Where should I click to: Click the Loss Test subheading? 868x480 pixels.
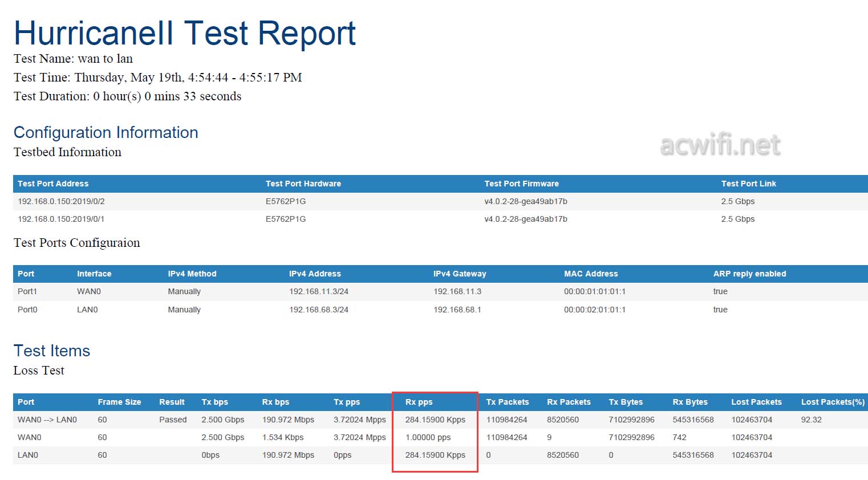39,371
